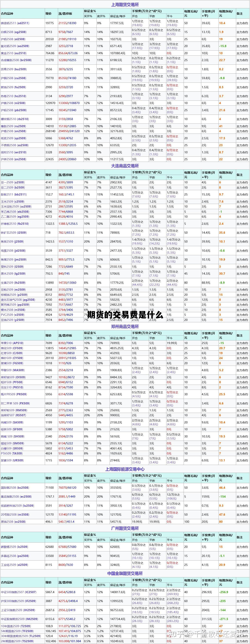Viewport: 250px width, 644px height.
Task: Open 棉花509 (CF509) contract link
Action: click(12, 348)
